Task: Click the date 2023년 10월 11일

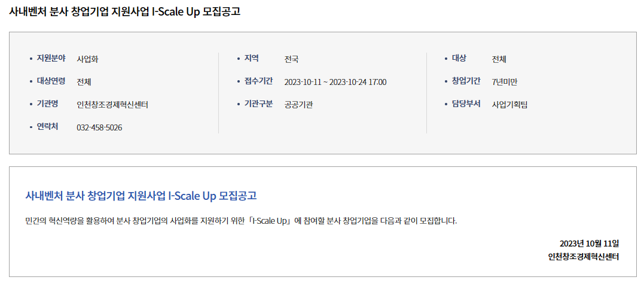Action: pos(589,244)
